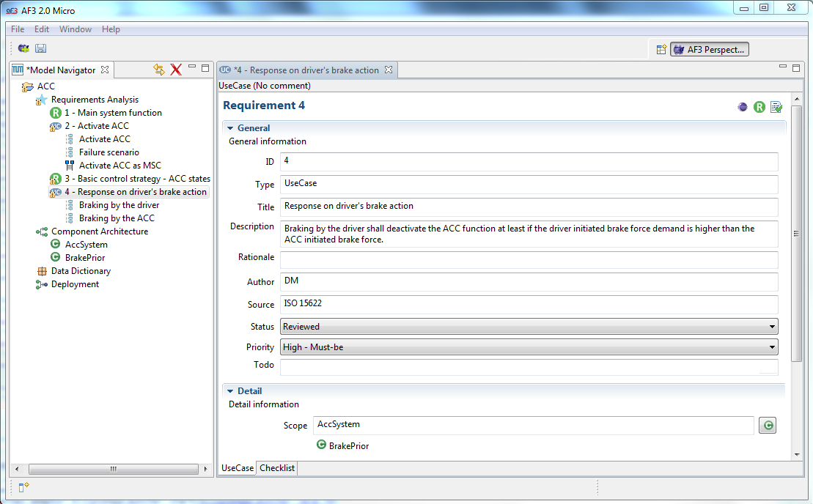This screenshot has width=813, height=504.
Task: Click the navigator scroll left arrow
Action: click(x=17, y=470)
